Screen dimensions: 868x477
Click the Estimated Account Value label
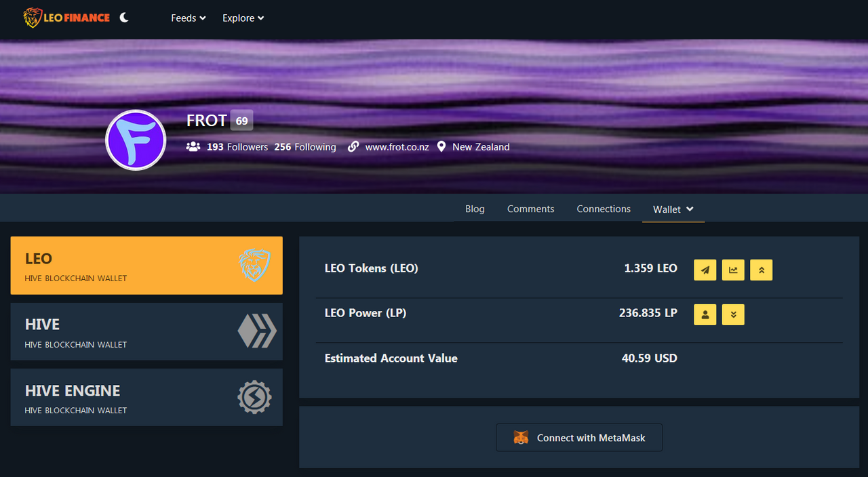[x=391, y=358]
